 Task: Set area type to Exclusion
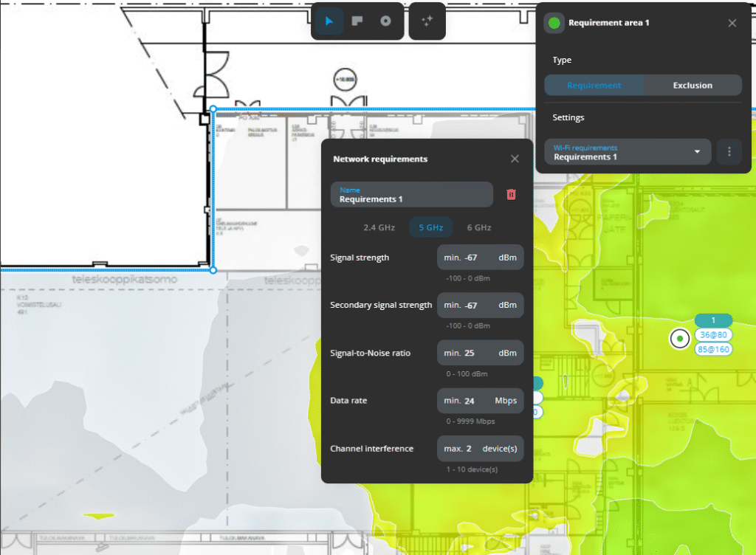pyautogui.click(x=693, y=86)
